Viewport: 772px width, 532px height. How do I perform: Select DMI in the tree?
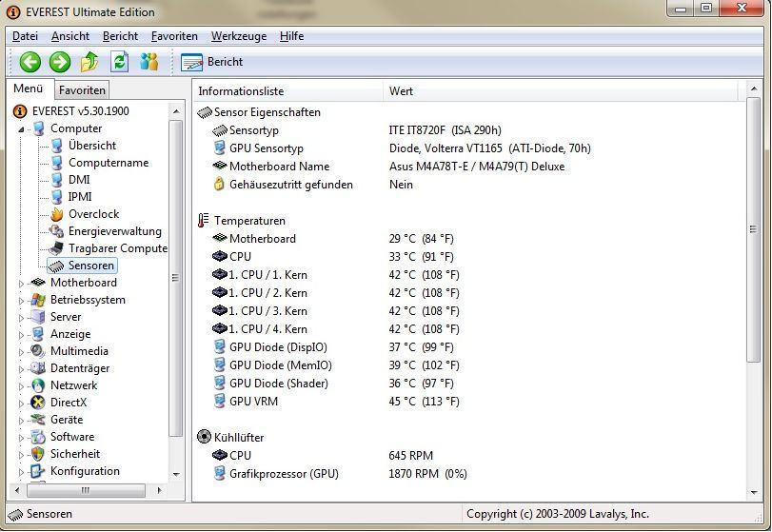[x=79, y=180]
